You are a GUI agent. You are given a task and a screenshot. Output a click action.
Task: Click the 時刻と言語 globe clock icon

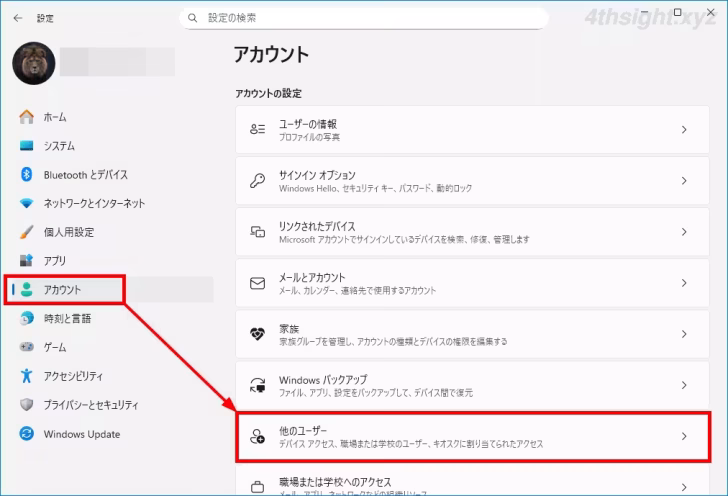tap(27, 318)
